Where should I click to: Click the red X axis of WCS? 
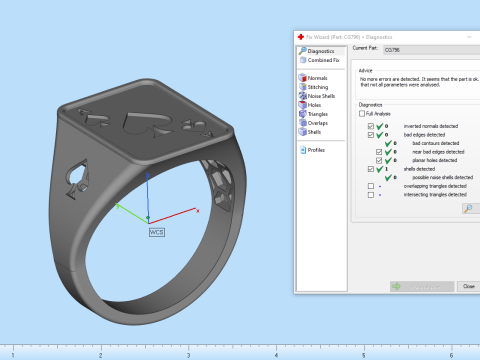173,216
